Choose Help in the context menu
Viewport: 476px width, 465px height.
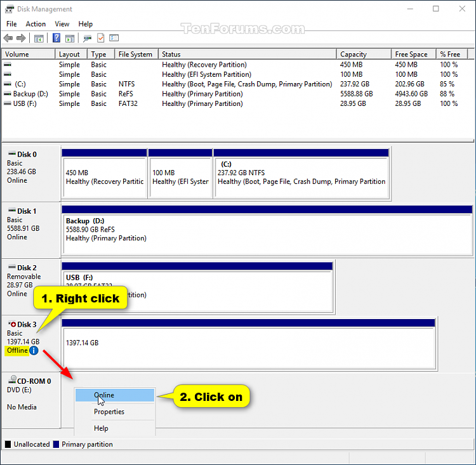click(115, 428)
